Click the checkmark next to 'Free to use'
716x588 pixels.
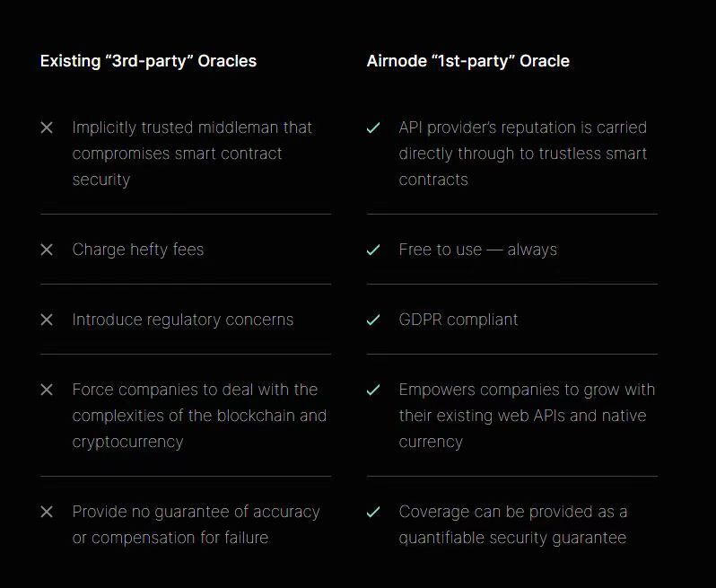point(373,250)
